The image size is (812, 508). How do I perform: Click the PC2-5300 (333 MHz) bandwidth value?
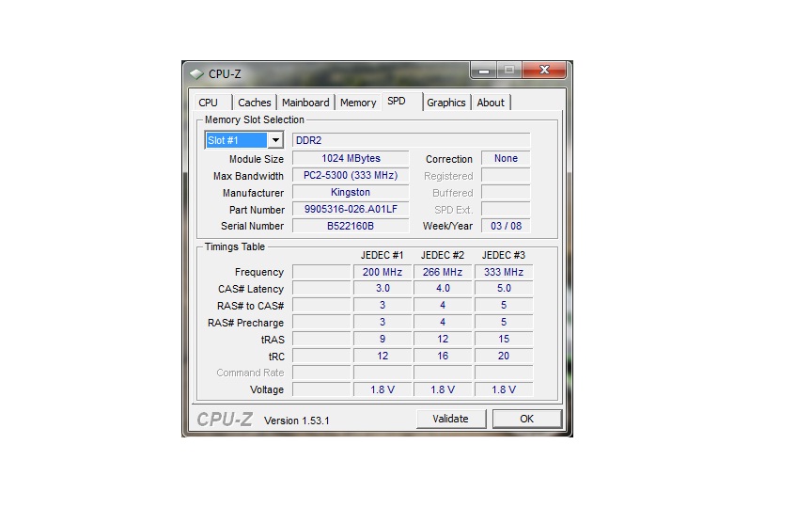pyautogui.click(x=351, y=175)
